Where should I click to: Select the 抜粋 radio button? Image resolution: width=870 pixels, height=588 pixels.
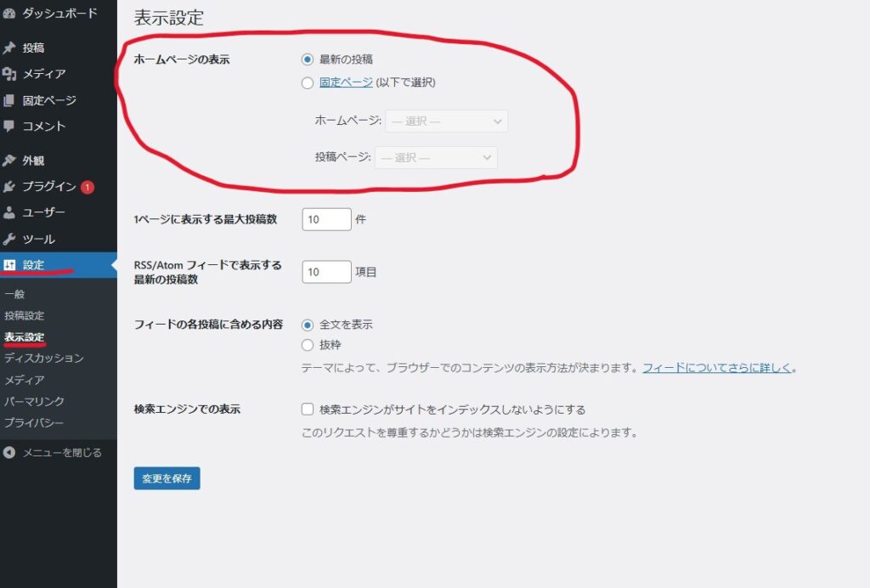click(x=308, y=345)
